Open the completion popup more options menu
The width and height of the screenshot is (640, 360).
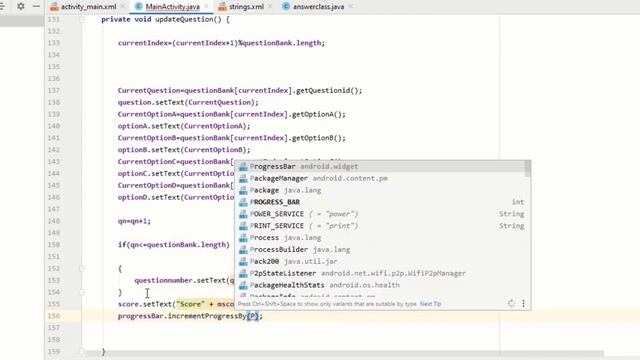523,303
